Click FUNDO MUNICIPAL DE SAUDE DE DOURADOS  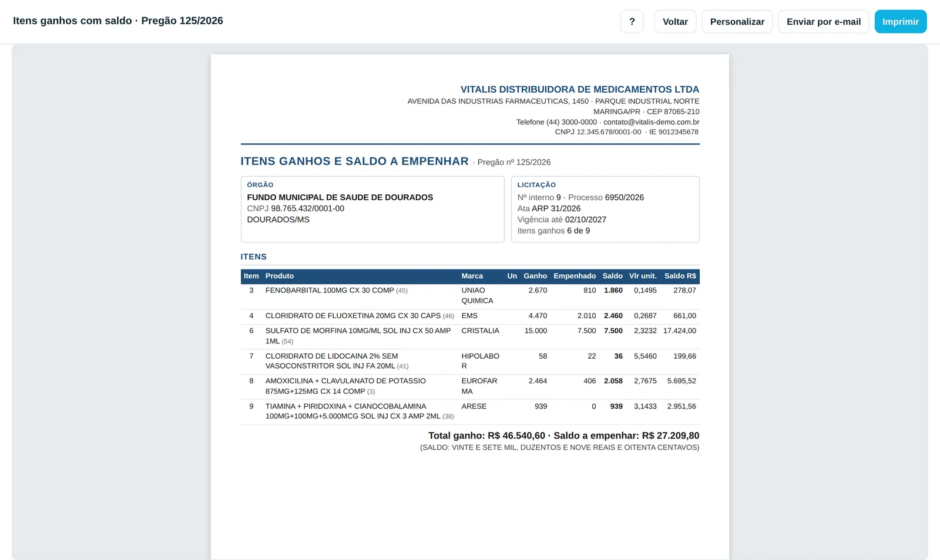(x=340, y=197)
